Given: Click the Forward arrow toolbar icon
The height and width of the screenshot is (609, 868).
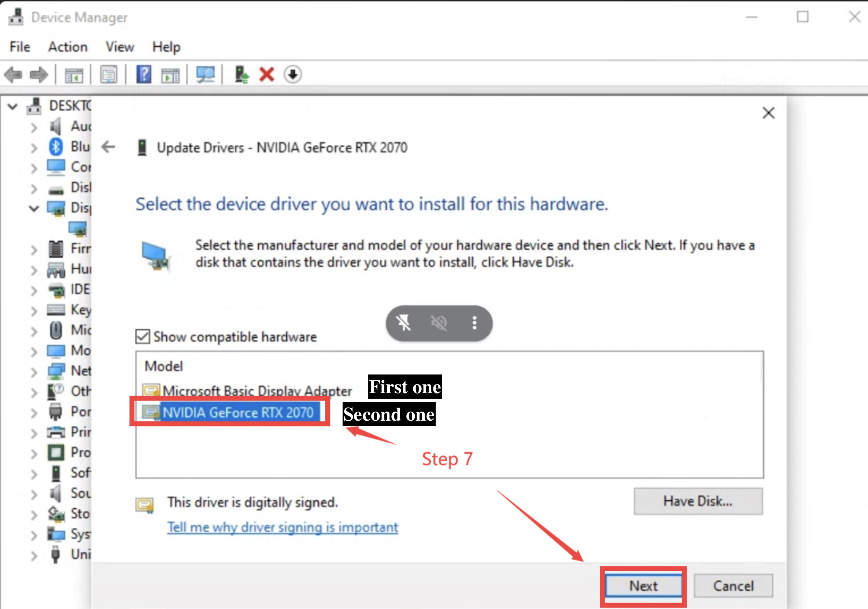Looking at the screenshot, I should tap(39, 74).
